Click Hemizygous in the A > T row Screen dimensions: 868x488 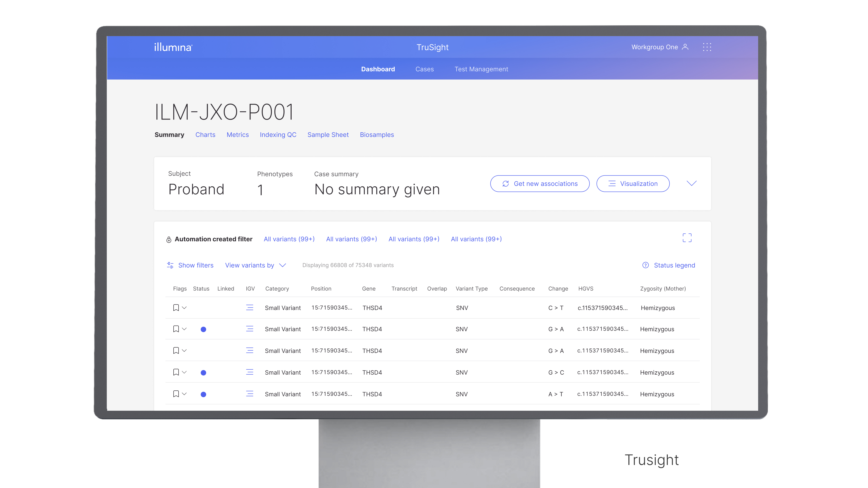[657, 394]
